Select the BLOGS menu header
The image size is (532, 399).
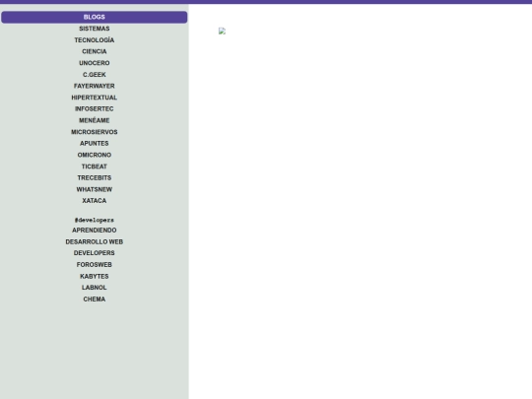(x=94, y=18)
